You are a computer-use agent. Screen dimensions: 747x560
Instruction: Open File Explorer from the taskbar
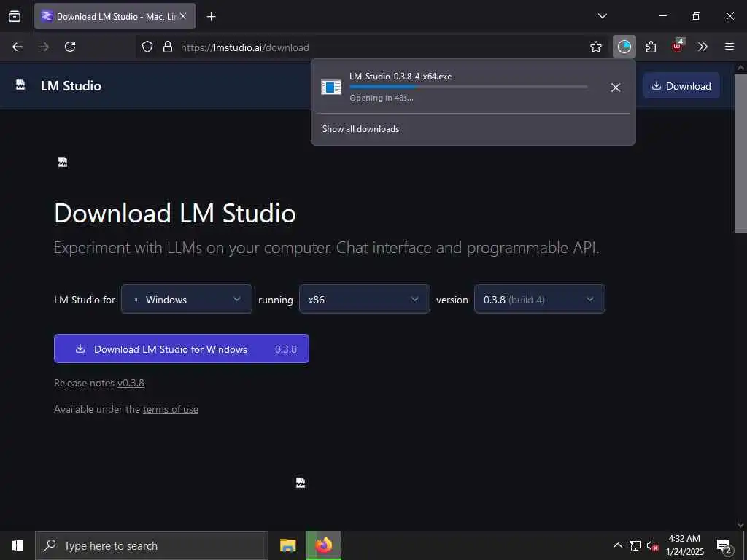tap(287, 545)
